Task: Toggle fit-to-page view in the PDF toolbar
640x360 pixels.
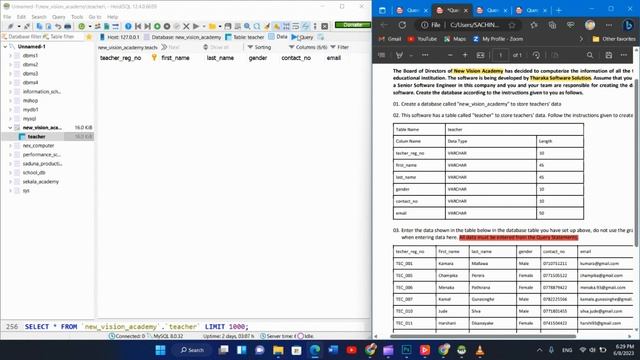Action: point(480,55)
